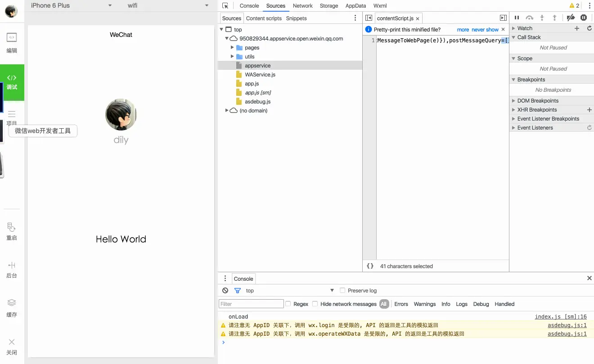Toggle the deactivate breakpoints icon

pos(571,18)
